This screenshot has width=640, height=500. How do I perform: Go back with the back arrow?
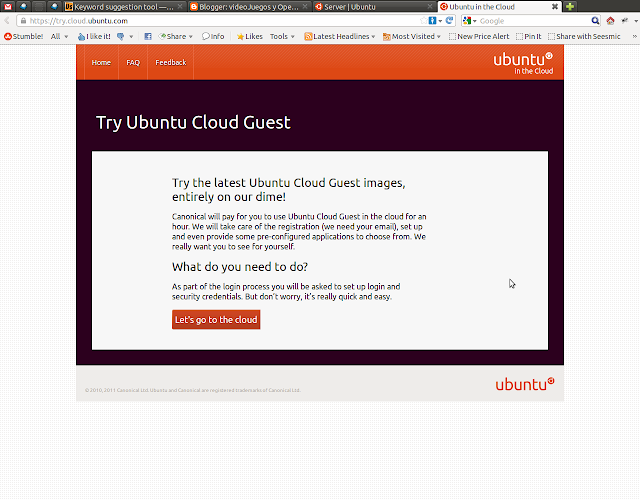(x=7, y=20)
